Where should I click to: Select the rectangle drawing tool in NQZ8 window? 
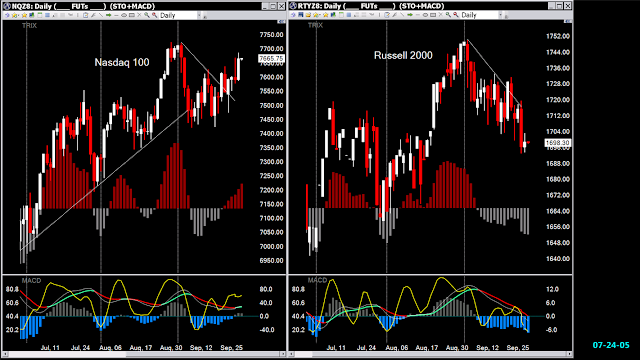[x=131, y=15]
